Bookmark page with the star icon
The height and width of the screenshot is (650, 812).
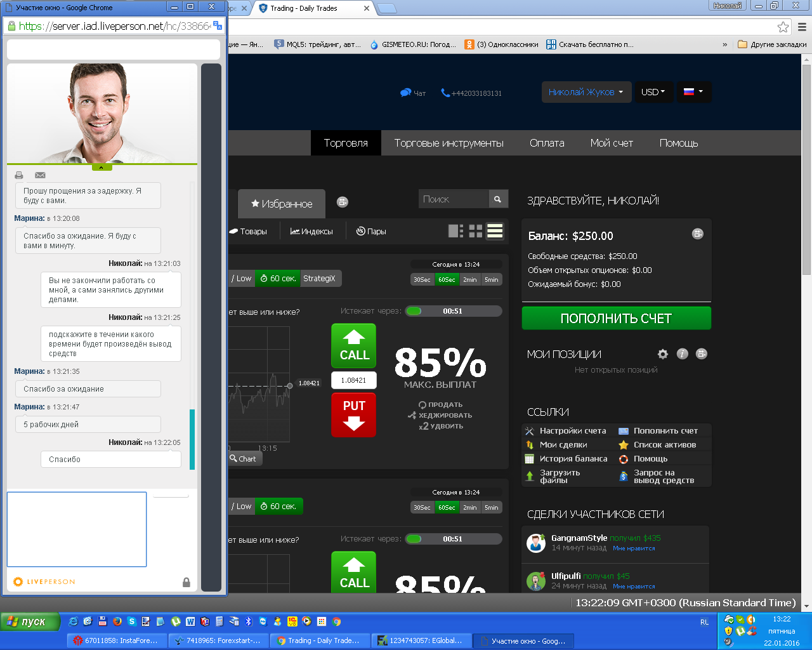(x=783, y=27)
